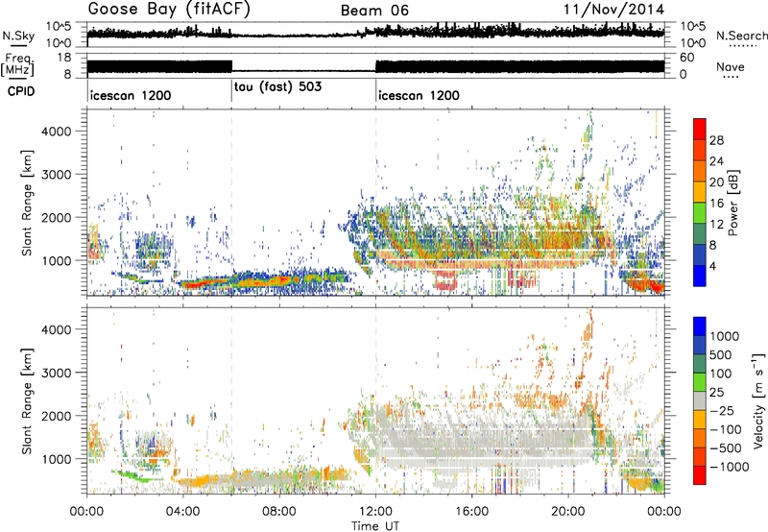Image resolution: width=768 pixels, height=532 pixels.
Task: Click the power panel 'Slant Range [km]' label
Action: point(27,203)
